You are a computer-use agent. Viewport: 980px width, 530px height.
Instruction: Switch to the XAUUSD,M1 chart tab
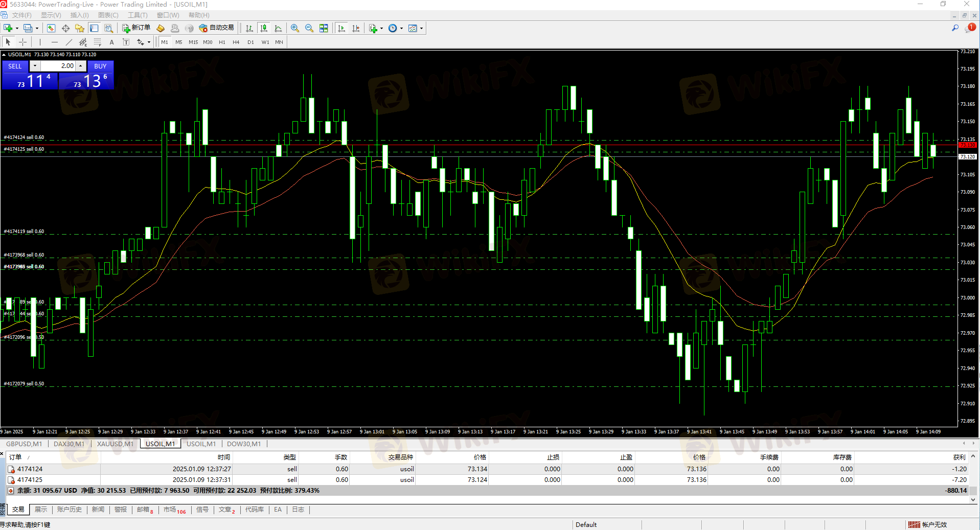coord(115,444)
